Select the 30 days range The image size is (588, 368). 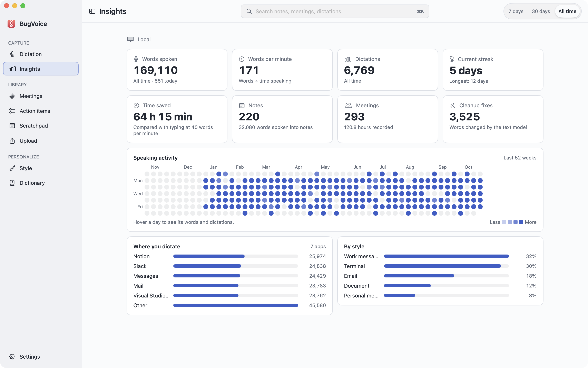[541, 11]
